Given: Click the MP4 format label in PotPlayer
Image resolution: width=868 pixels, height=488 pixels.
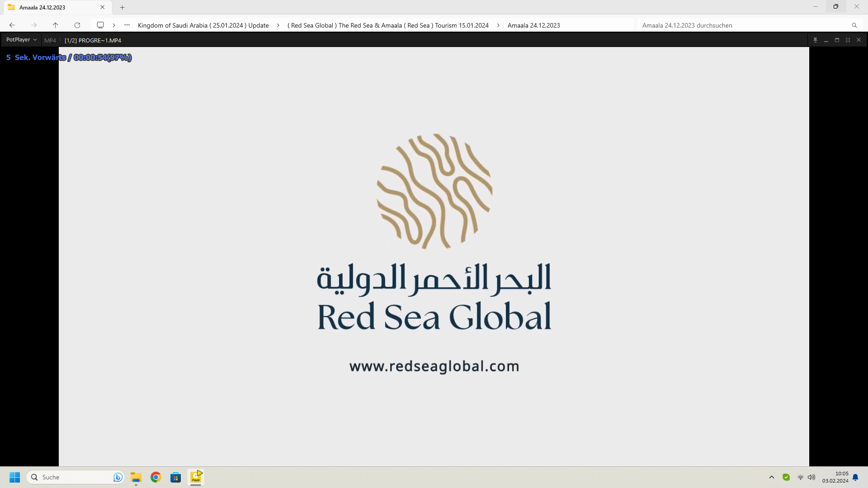Looking at the screenshot, I should tap(50, 40).
